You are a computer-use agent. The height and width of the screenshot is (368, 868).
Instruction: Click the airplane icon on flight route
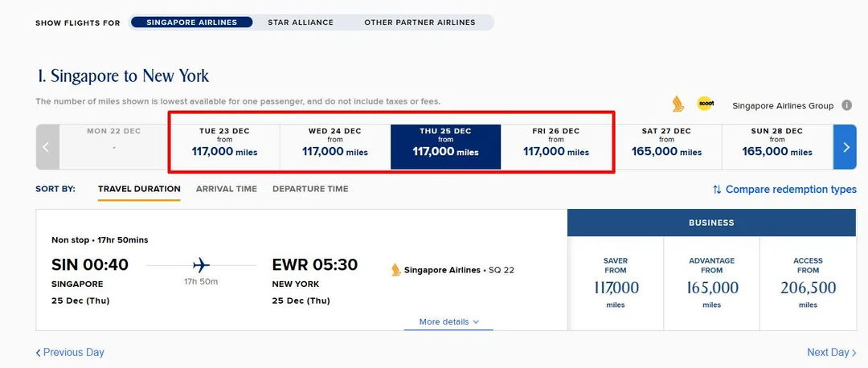click(201, 265)
